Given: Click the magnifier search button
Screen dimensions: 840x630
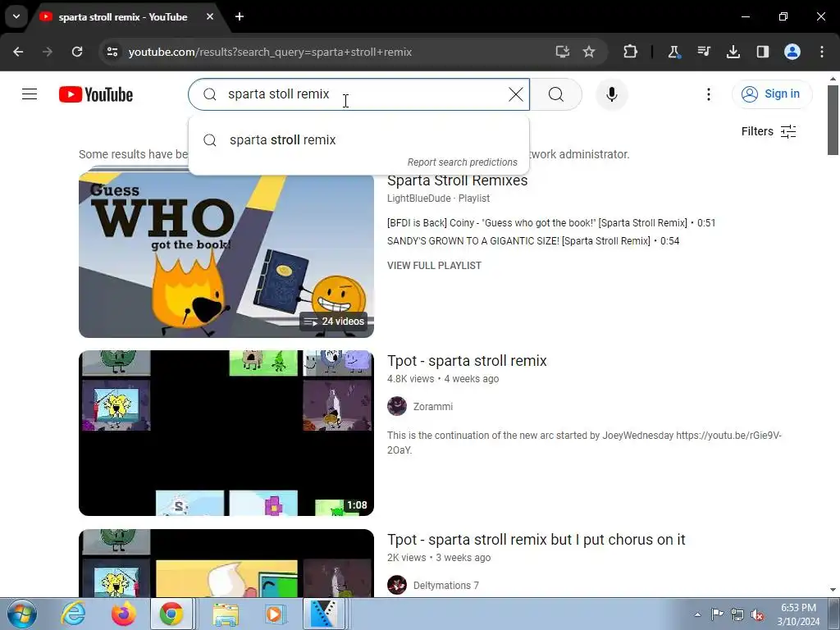Looking at the screenshot, I should coord(556,94).
